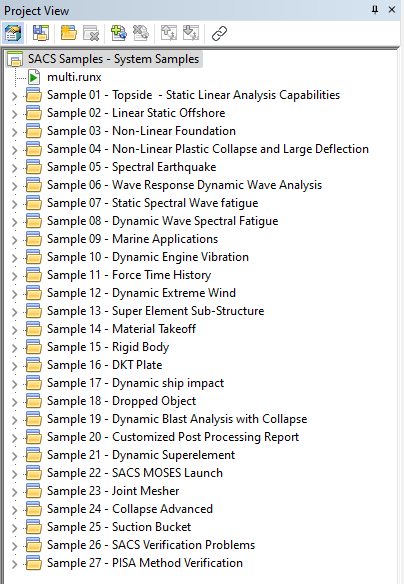The width and height of the screenshot is (404, 584).
Task: Select Sample 09 - Marine Applications
Action: click(132, 239)
